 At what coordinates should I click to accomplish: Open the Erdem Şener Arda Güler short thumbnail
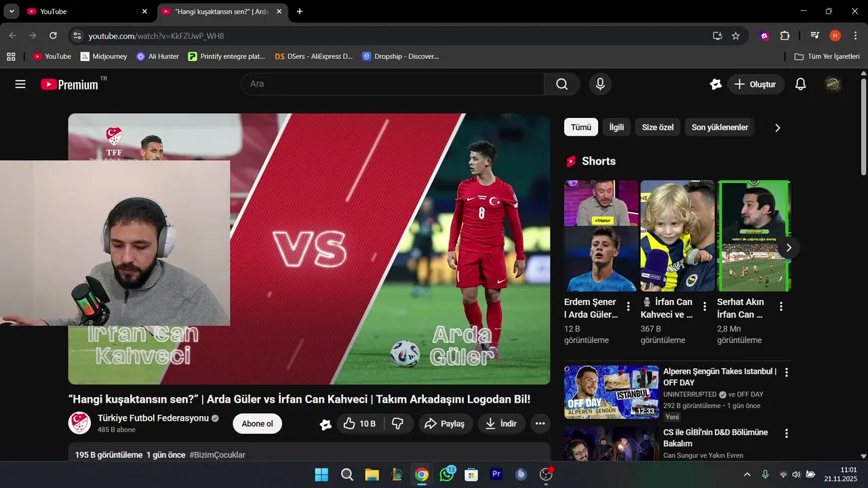pos(601,236)
